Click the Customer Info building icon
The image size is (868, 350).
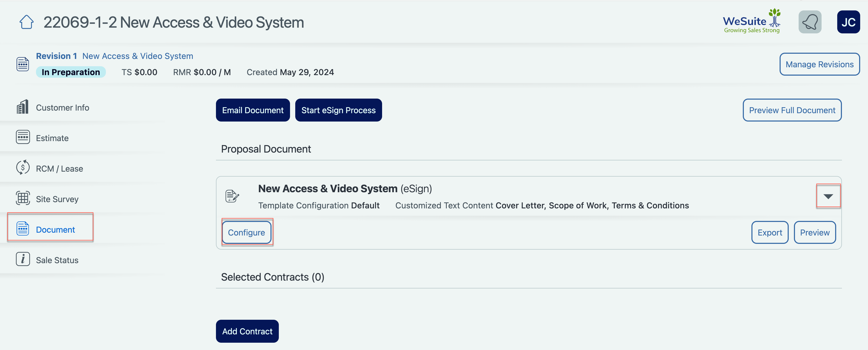click(23, 107)
